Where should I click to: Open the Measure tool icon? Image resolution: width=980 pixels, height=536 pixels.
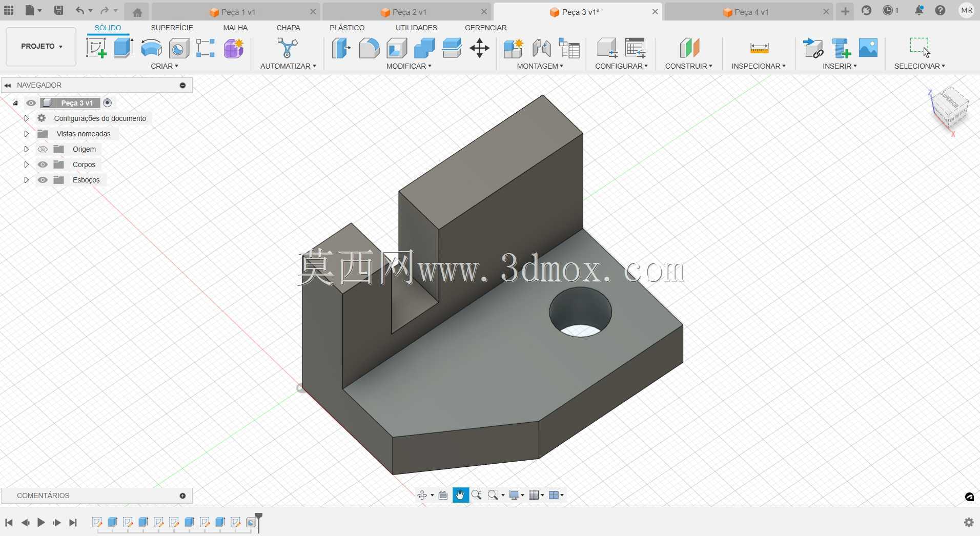759,48
